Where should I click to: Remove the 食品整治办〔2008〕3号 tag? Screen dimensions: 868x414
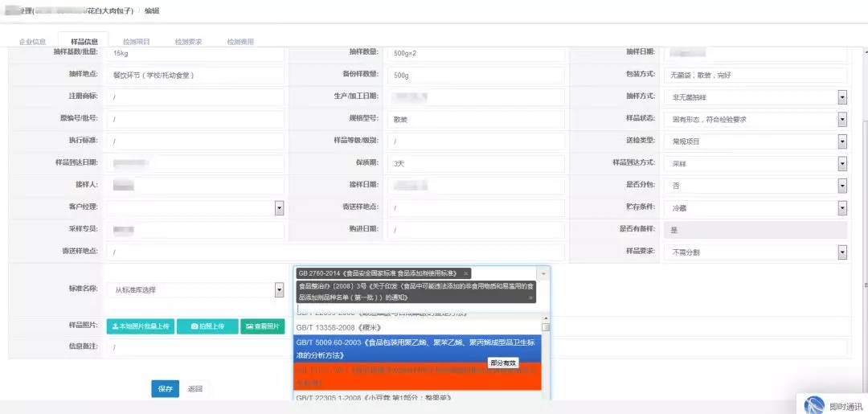[531, 297]
